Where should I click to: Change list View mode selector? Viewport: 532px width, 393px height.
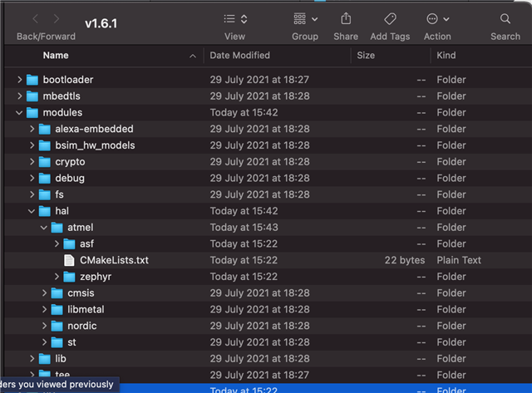pos(235,19)
